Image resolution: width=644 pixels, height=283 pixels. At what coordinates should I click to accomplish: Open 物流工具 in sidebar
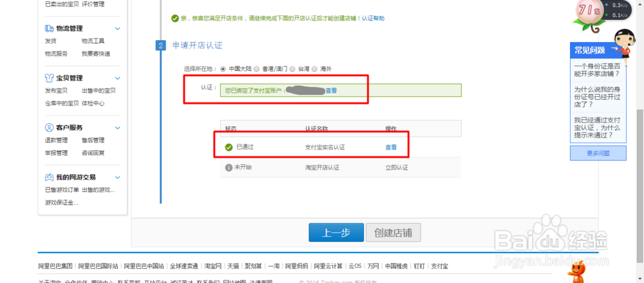[x=93, y=41]
